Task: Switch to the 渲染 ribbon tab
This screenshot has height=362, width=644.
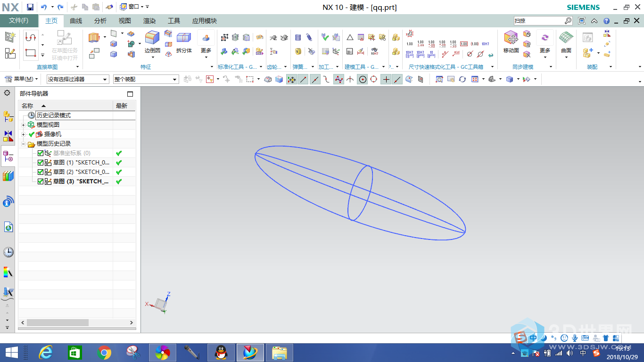Action: (149, 21)
